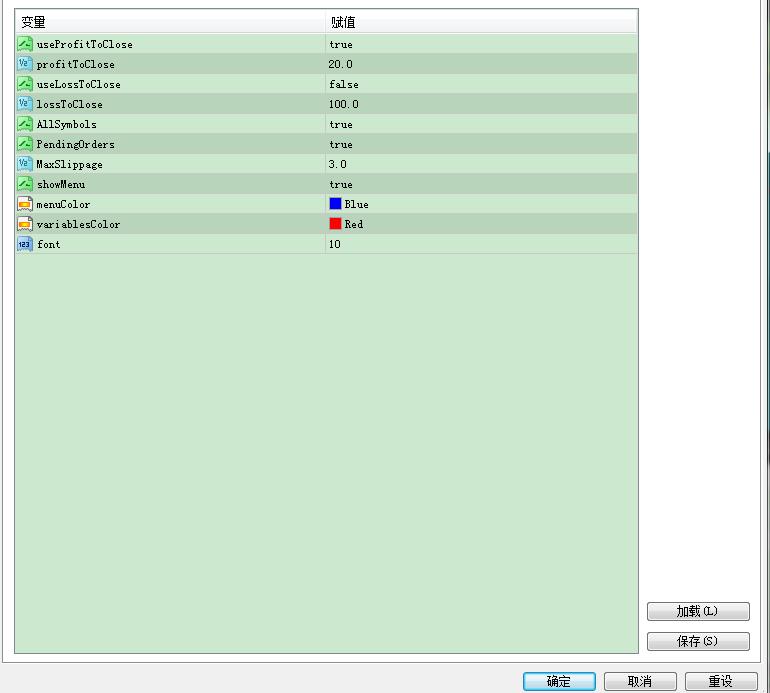Select the useProfitToClose true value
Image resolution: width=770 pixels, height=693 pixels.
341,44
